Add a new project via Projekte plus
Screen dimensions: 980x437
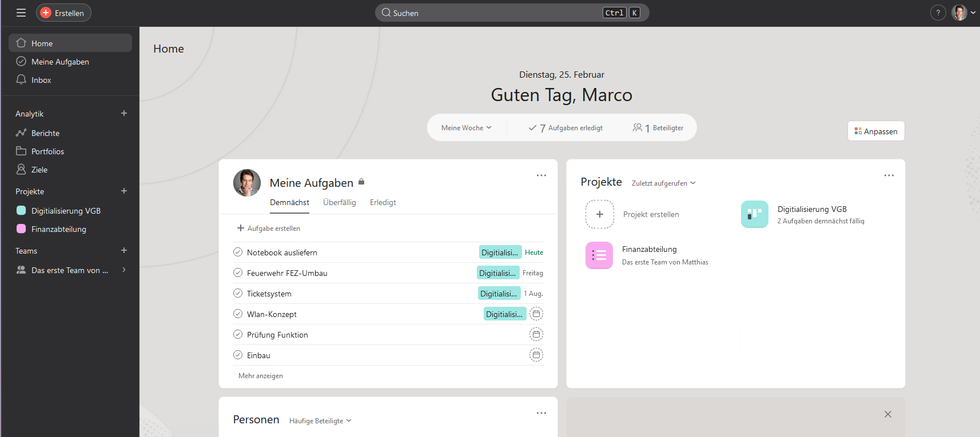tap(124, 191)
